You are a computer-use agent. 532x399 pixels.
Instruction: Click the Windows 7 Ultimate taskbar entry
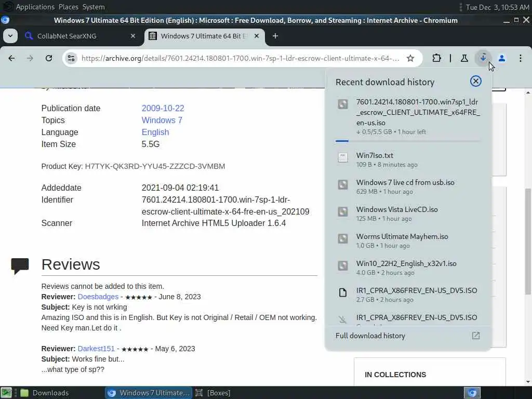pyautogui.click(x=148, y=393)
